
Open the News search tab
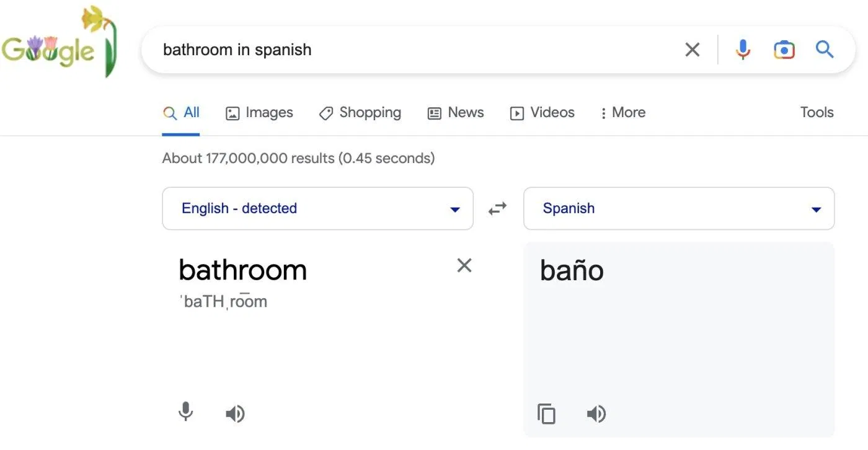click(456, 112)
